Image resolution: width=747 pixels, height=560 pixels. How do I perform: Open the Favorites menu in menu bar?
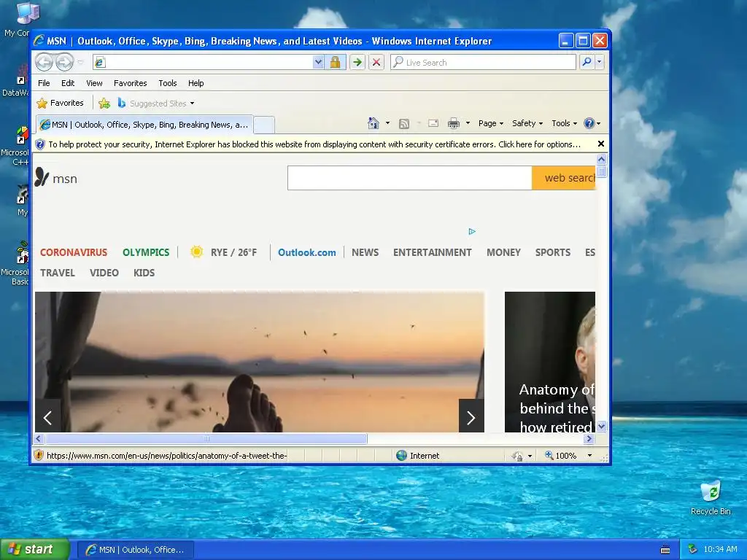coord(130,83)
